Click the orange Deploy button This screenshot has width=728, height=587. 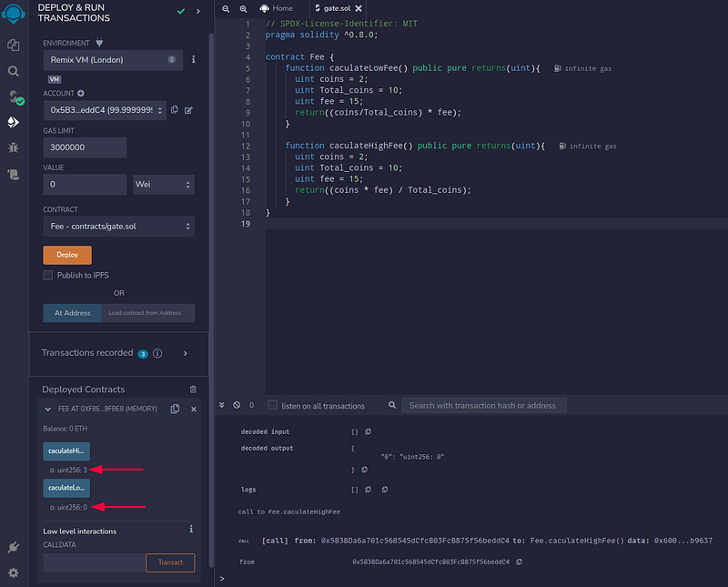tap(67, 255)
